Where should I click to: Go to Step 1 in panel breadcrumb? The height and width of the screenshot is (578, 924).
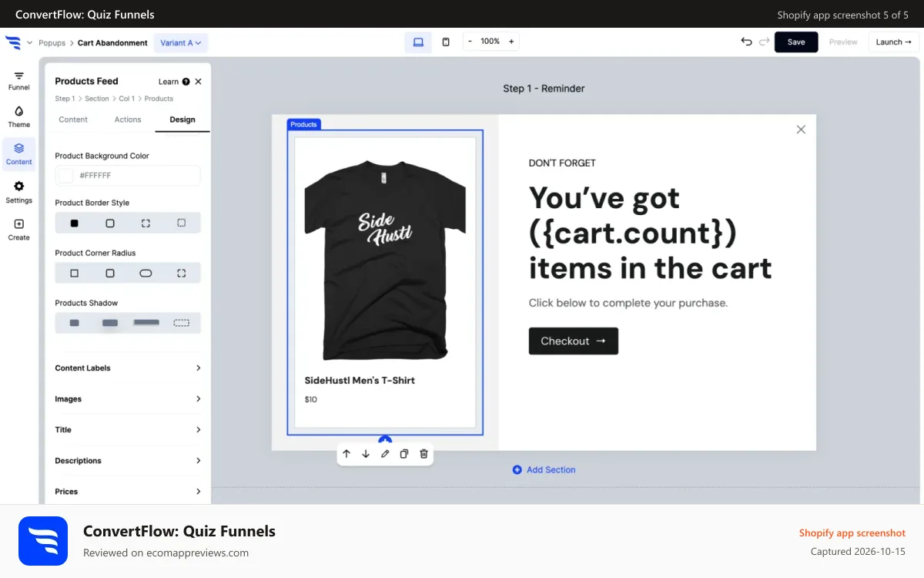point(65,99)
